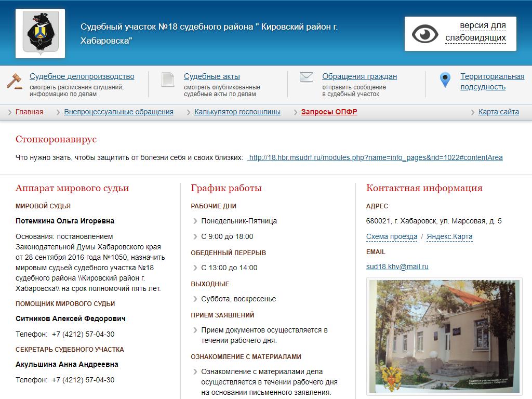Click the eye icon for visually impaired version

click(425, 34)
